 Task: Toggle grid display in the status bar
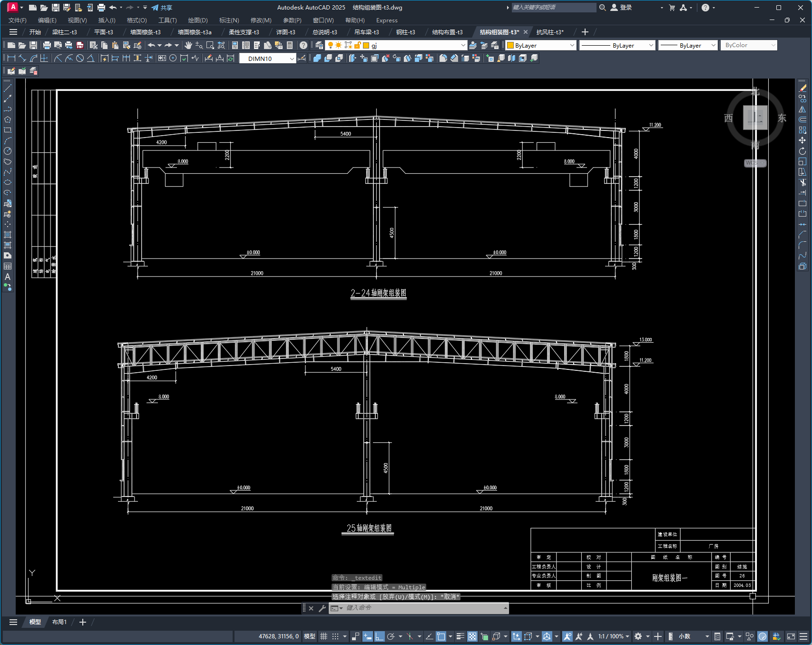324,636
